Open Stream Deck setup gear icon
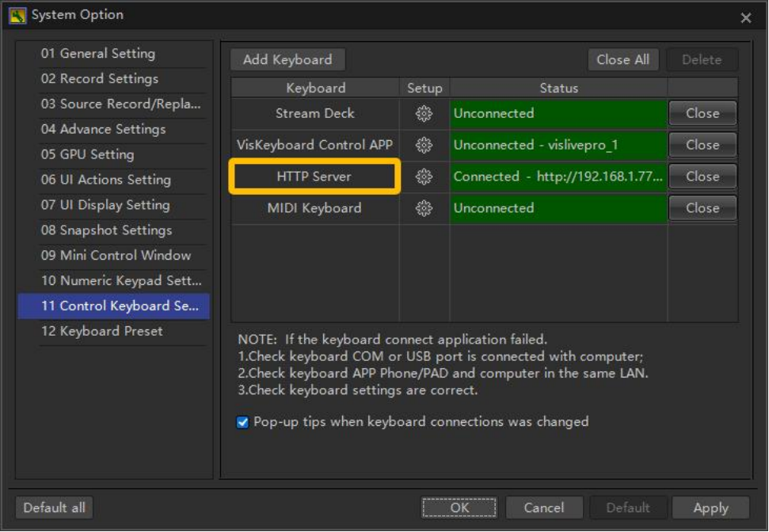The width and height of the screenshot is (769, 532). [424, 114]
